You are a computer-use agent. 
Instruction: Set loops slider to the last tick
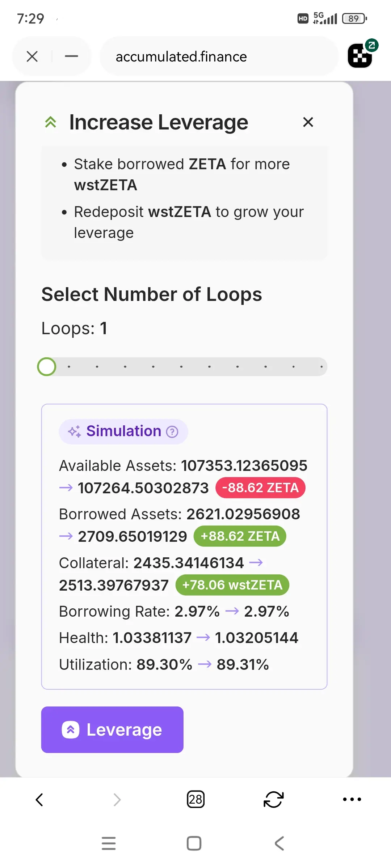point(321,367)
